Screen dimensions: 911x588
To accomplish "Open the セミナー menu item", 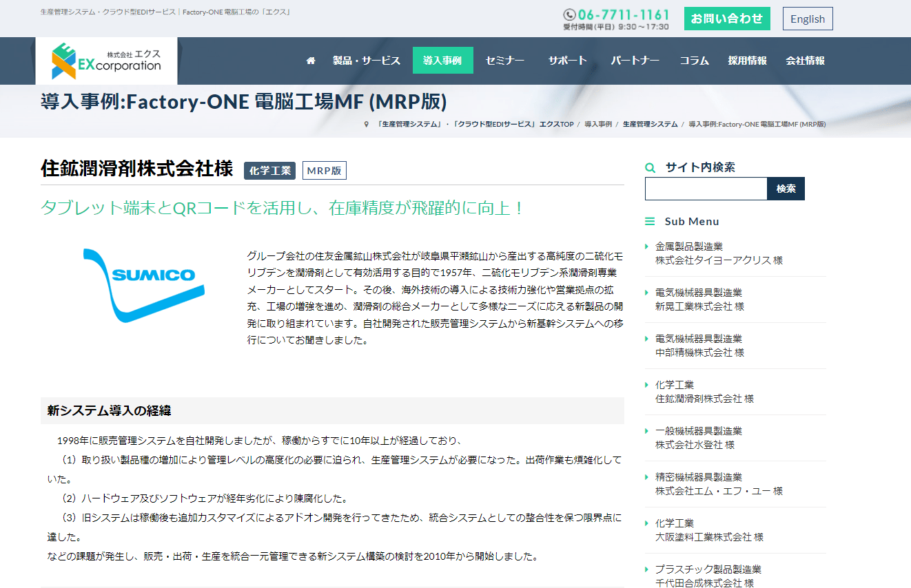I will 505,60.
